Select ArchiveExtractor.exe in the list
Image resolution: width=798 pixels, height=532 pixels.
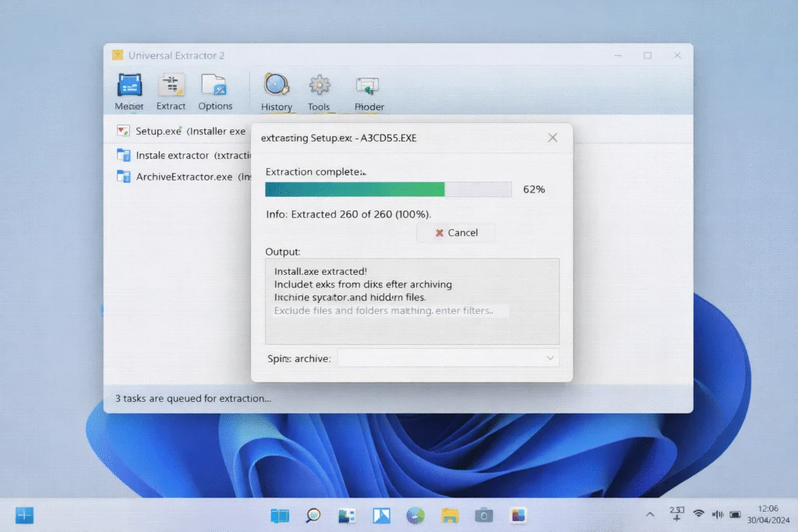(x=183, y=177)
